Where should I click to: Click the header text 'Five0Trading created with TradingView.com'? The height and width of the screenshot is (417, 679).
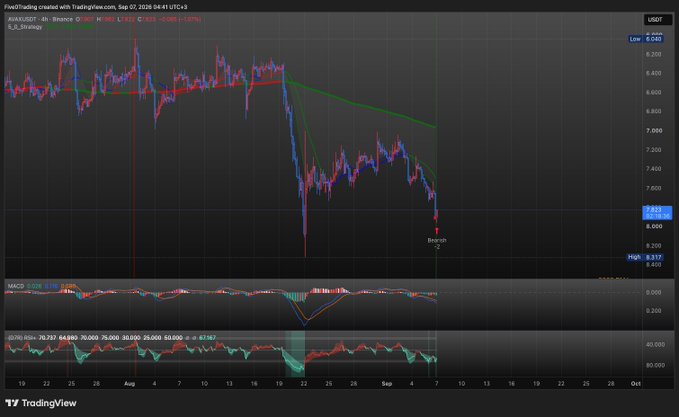(x=59, y=7)
